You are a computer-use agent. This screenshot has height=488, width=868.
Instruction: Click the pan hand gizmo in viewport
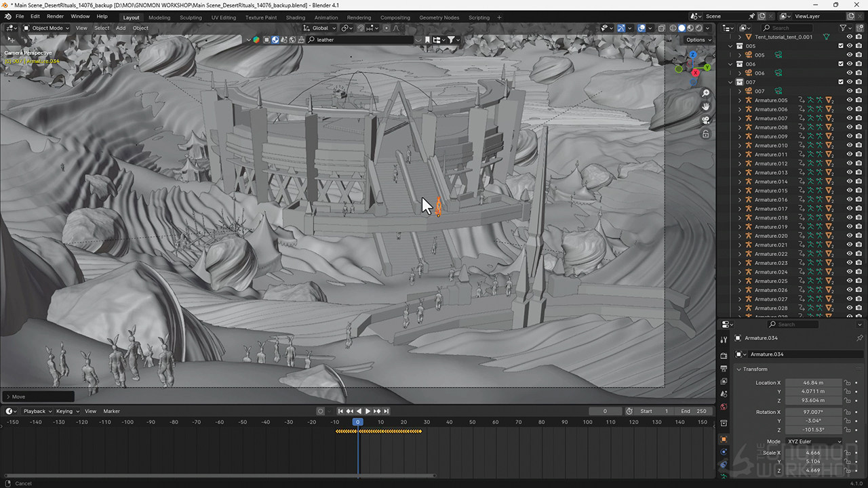coord(705,106)
